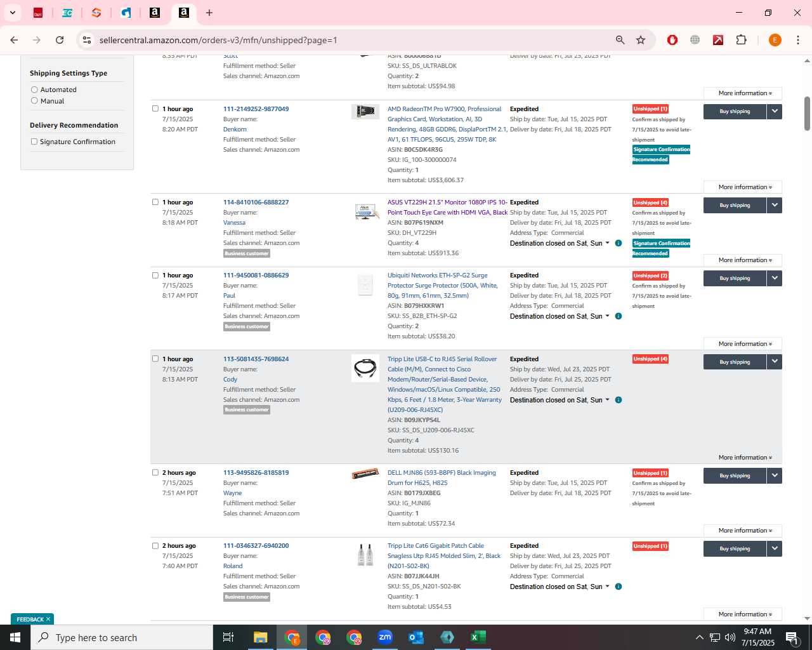Click the ASUS monitor product thumbnail
Image resolution: width=812 pixels, height=650 pixels.
pyautogui.click(x=365, y=211)
